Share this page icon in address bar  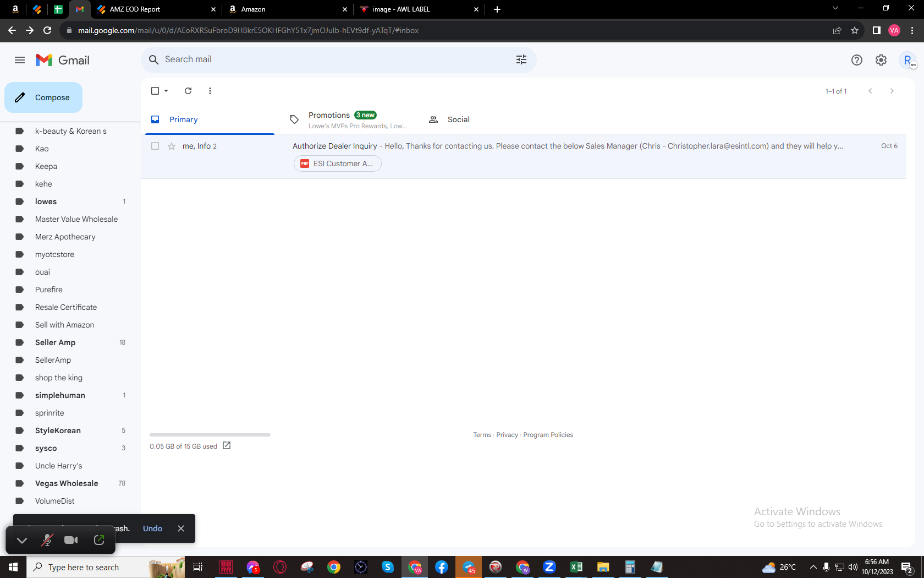837,30
